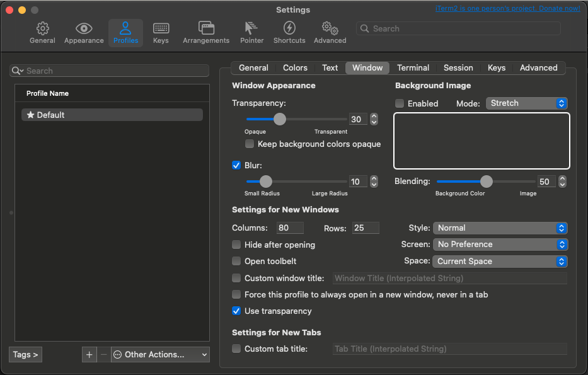Viewport: 588px width, 375px height.
Task: Click the Window Title interpolated string field
Action: click(449, 278)
